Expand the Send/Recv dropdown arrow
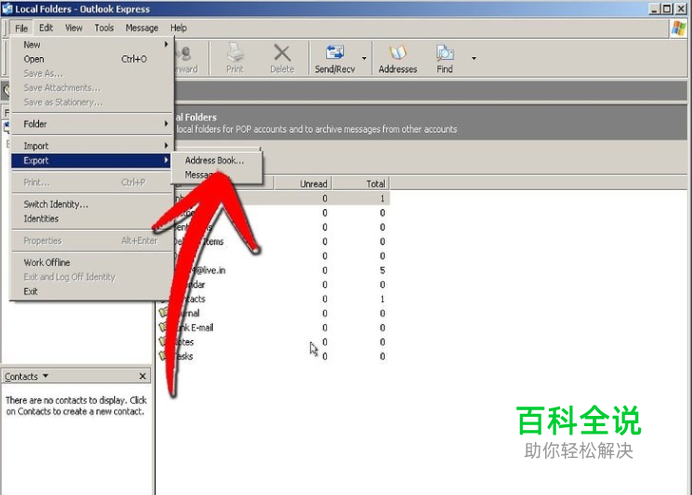692x495 pixels. (364, 58)
